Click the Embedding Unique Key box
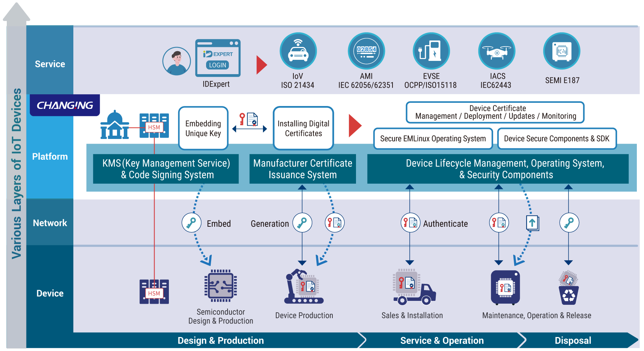 click(x=203, y=128)
